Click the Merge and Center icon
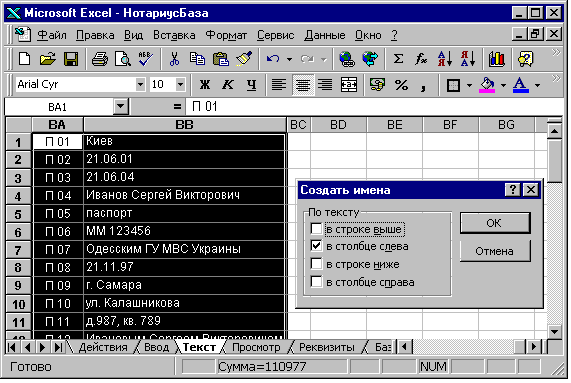 [348, 85]
